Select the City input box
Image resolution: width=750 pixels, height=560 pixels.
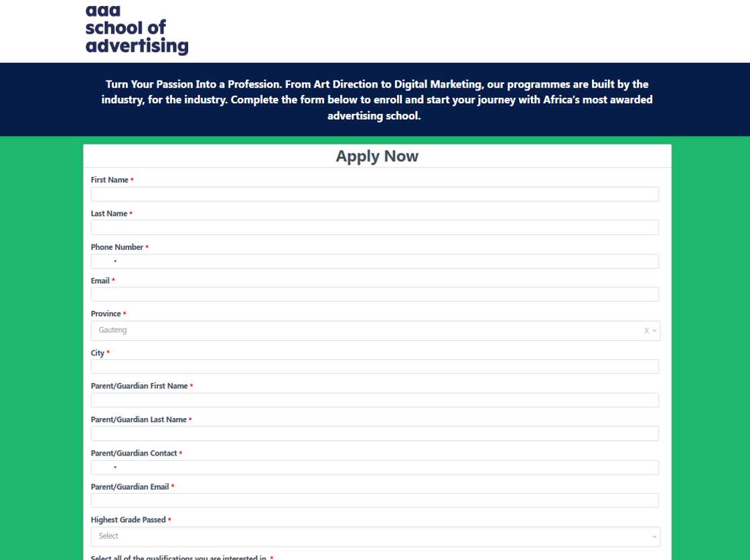coord(375,366)
